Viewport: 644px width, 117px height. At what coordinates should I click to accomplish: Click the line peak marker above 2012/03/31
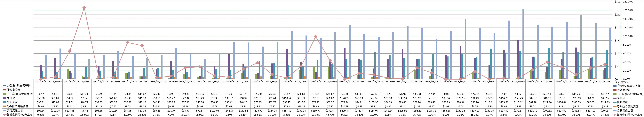tap(84, 8)
